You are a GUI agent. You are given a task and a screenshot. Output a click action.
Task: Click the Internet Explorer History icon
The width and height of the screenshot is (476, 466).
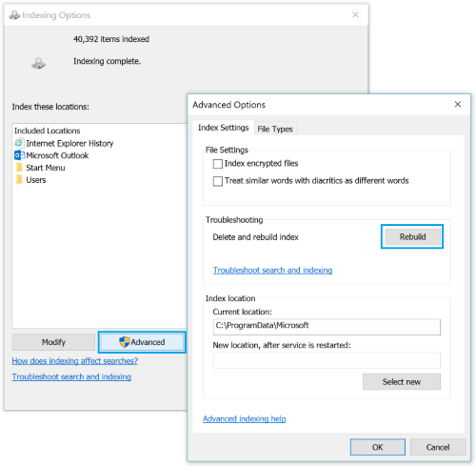click(x=19, y=143)
